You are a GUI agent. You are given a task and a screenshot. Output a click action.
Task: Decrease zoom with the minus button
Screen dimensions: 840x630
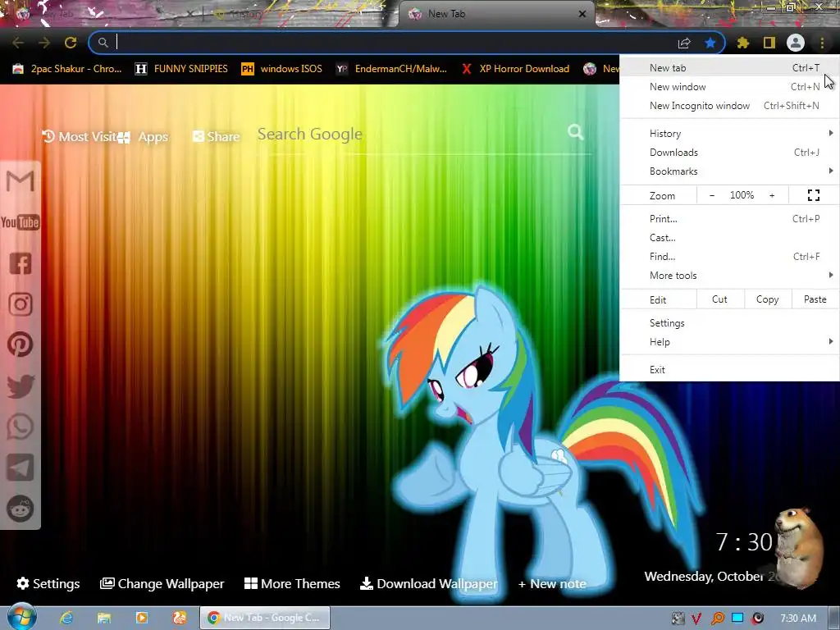tap(712, 195)
